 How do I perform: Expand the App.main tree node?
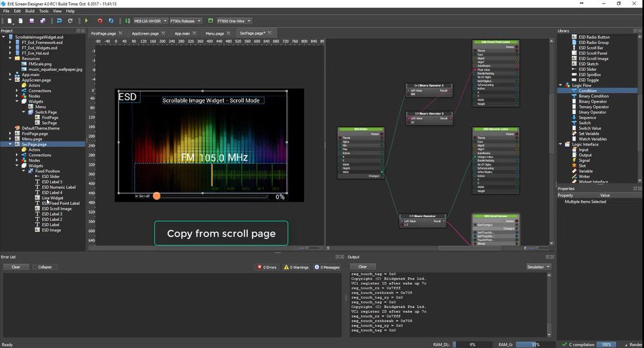(x=10, y=75)
